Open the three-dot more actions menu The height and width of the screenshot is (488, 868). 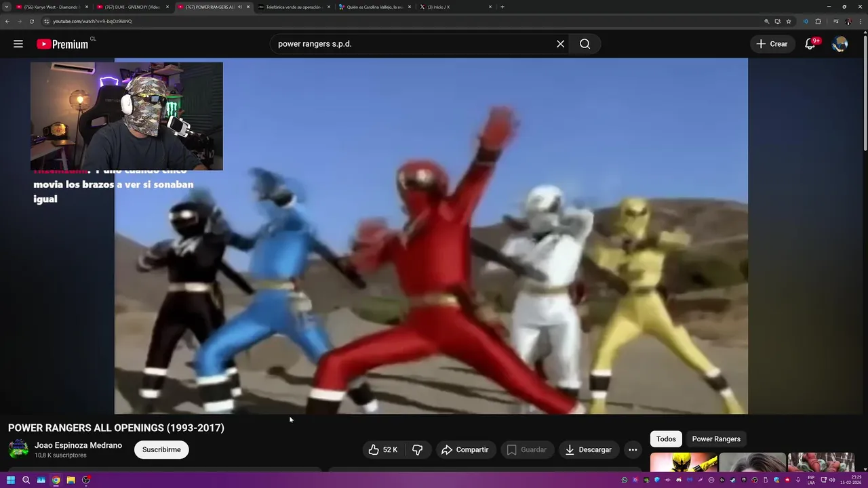point(633,449)
